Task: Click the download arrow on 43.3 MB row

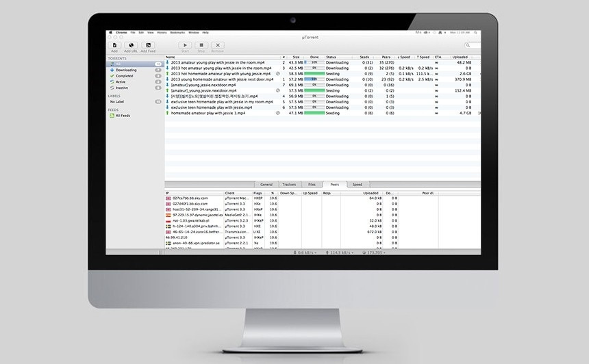Action: click(168, 62)
